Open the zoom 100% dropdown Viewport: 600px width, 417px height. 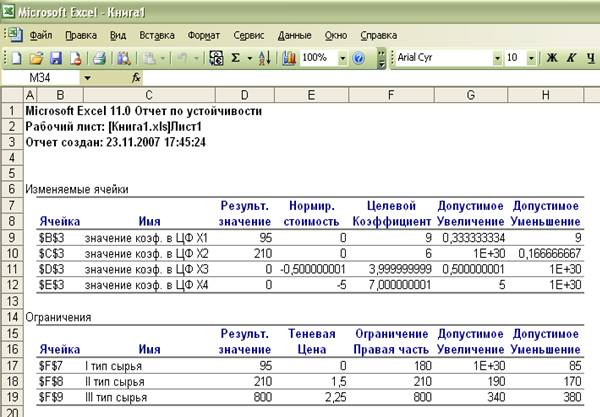coord(341,58)
